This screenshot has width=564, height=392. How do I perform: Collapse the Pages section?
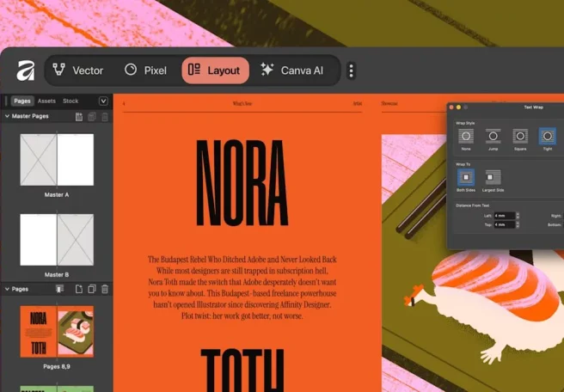[x=7, y=290]
